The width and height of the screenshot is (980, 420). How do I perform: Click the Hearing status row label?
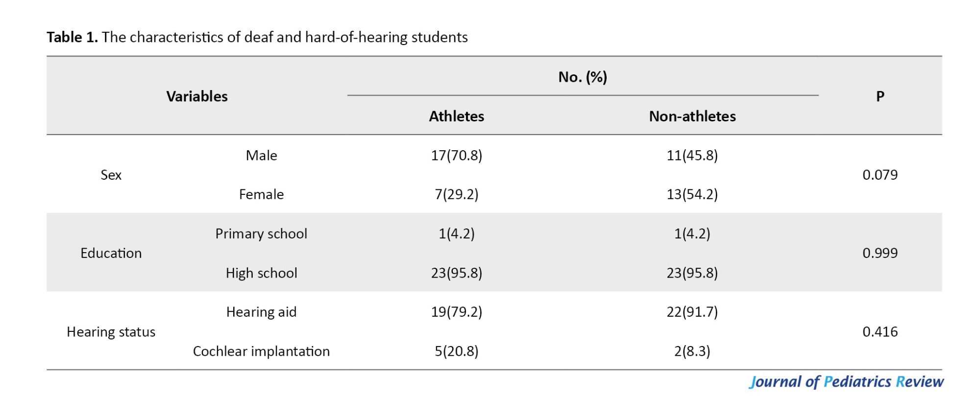(x=111, y=332)
